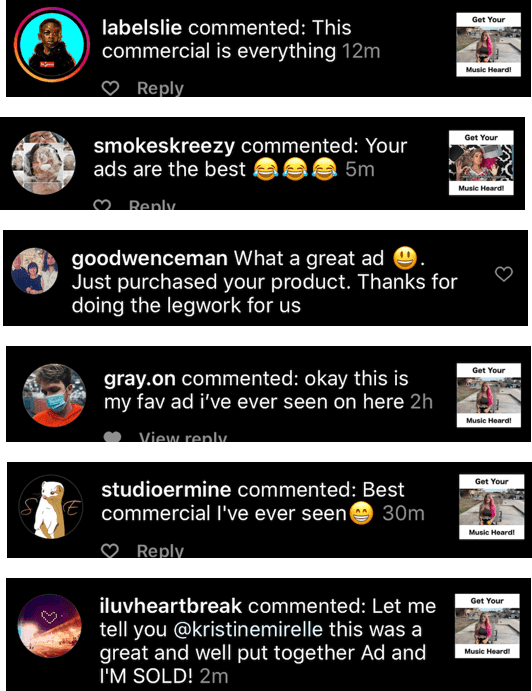Like studioermine's comment with heart icon

point(110,550)
